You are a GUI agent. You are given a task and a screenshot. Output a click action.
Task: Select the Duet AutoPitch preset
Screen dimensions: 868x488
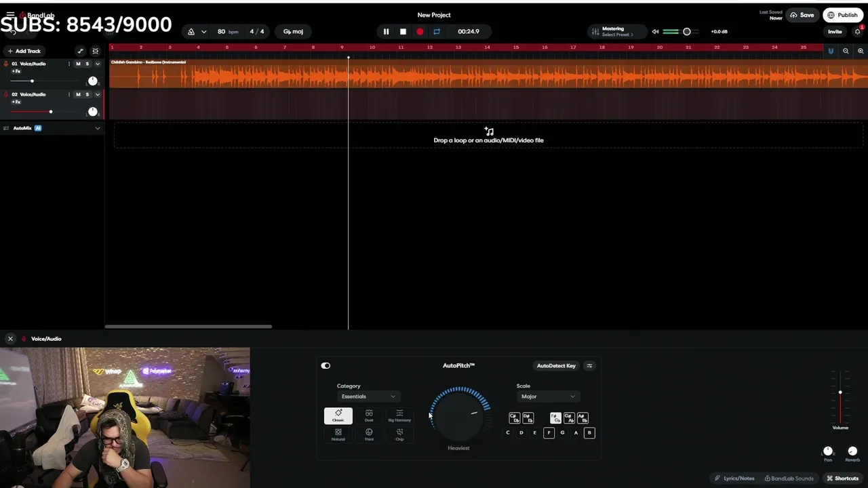(x=369, y=415)
